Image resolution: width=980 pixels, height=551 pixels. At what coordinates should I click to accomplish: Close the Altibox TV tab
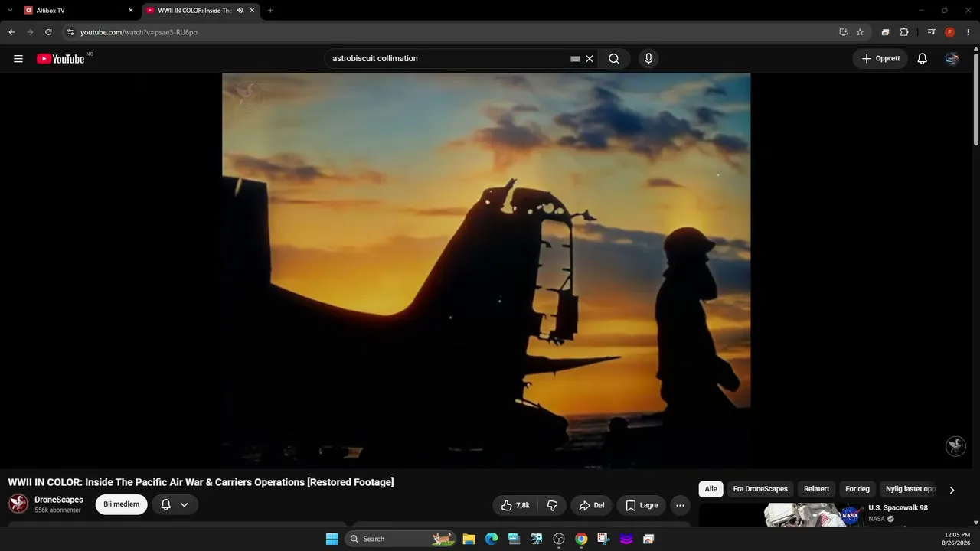(x=130, y=11)
